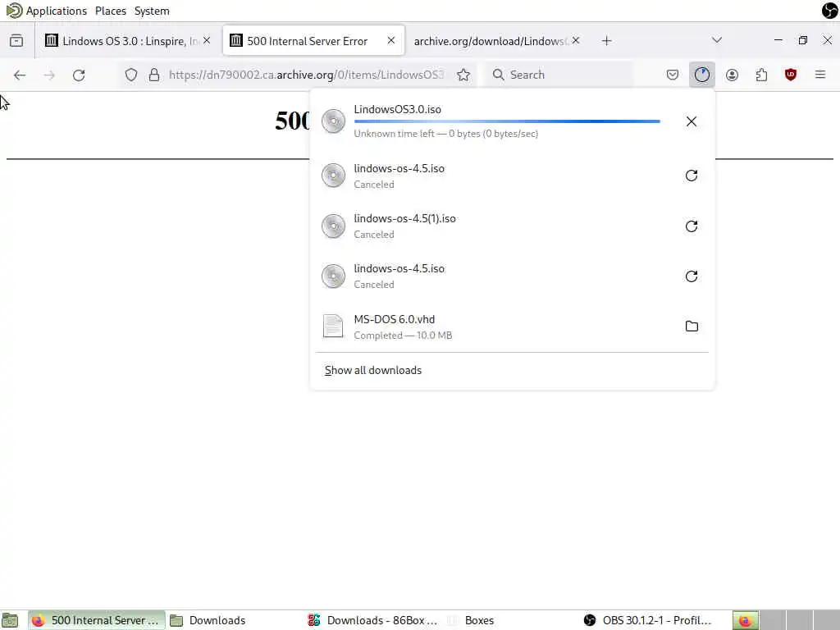840x630 pixels.
Task: Cancel the LindowsOS3.0.iso download
Action: pyautogui.click(x=691, y=121)
